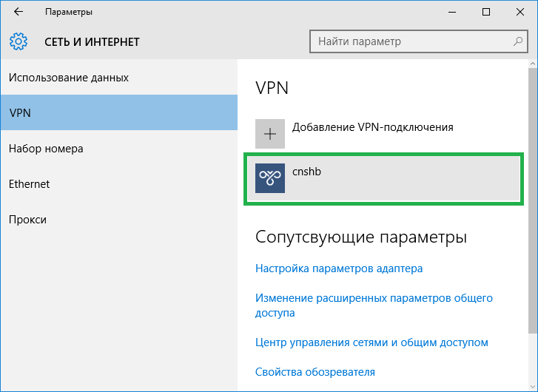Open Свойства обозревателя link
This screenshot has width=538, height=392.
[x=315, y=372]
